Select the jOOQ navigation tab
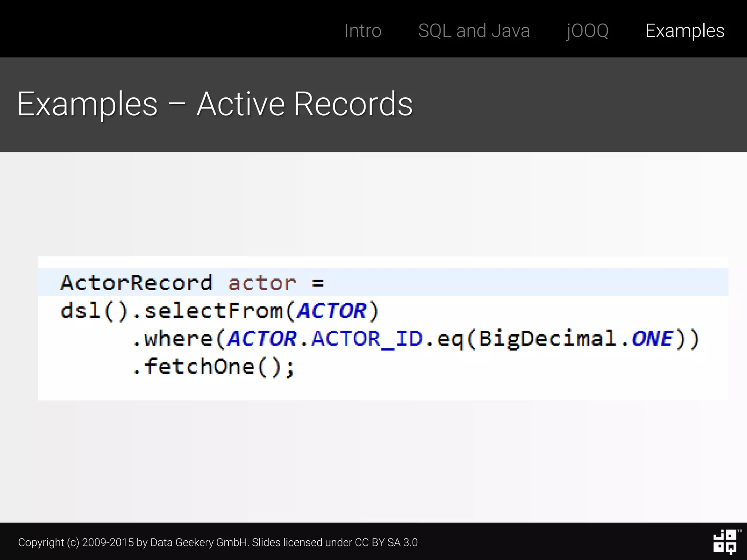747x560 pixels. 587,31
